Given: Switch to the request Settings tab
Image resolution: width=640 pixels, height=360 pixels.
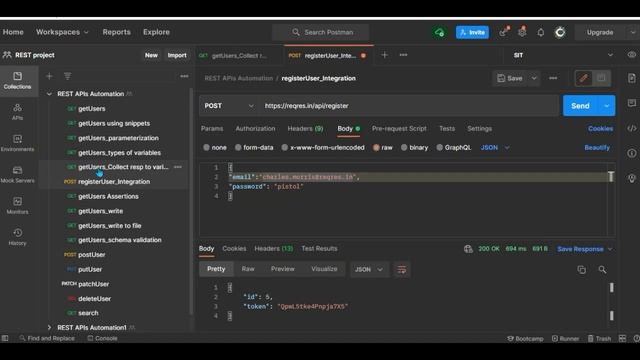Looking at the screenshot, I should point(479,128).
